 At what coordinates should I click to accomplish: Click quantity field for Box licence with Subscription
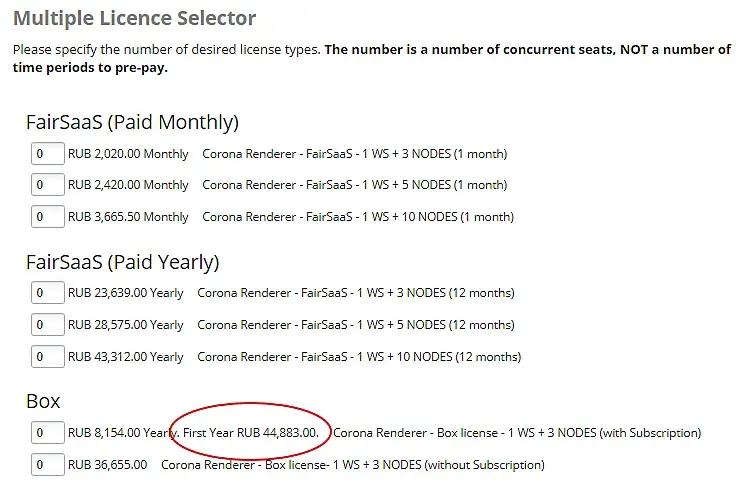(48, 433)
